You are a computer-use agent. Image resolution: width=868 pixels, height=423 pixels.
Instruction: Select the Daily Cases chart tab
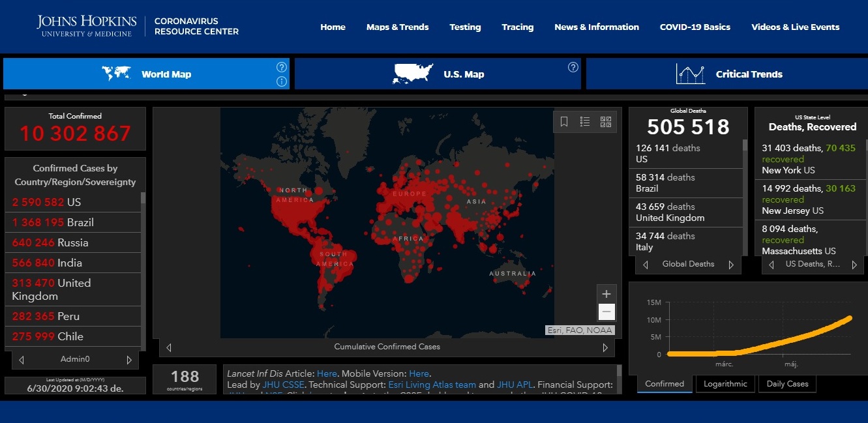point(787,384)
